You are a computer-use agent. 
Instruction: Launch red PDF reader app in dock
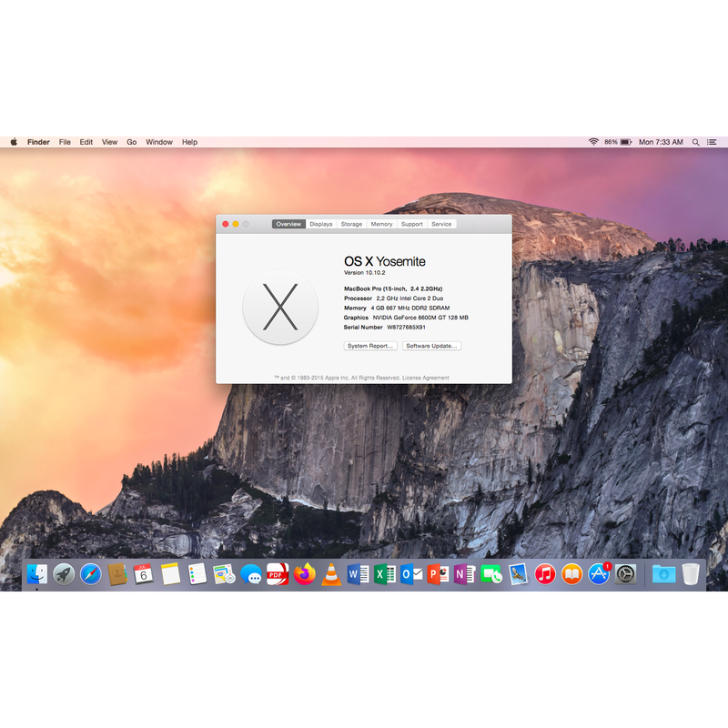(278, 574)
